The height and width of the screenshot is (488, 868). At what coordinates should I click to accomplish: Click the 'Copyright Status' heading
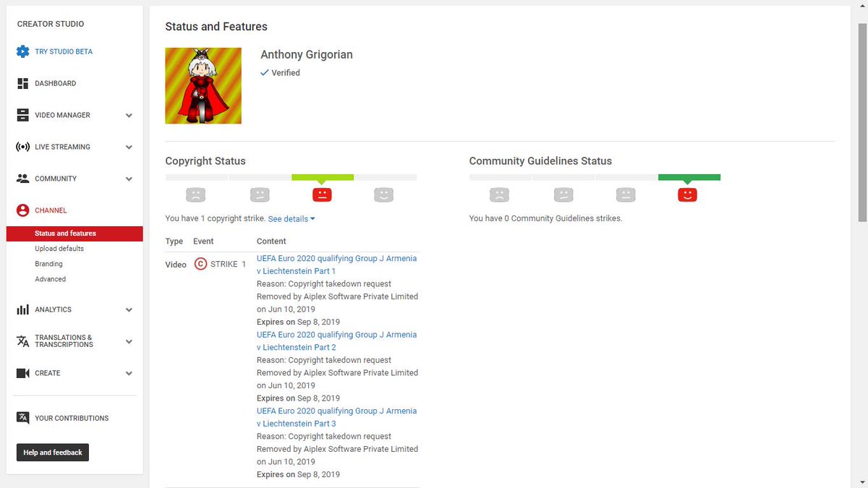205,161
